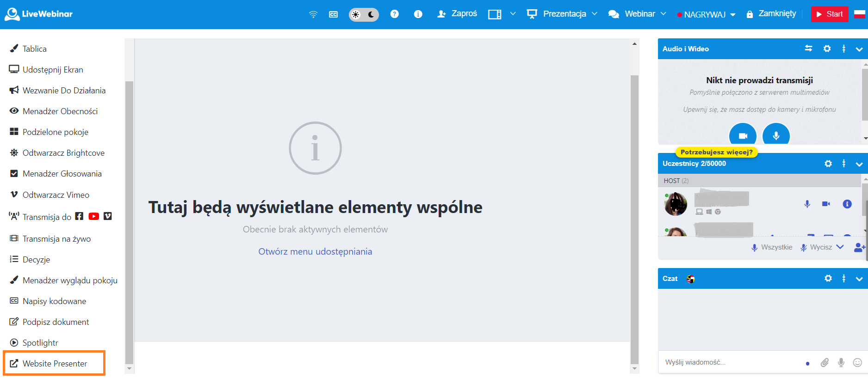Click the closed captions icon in top bar
868x378 pixels.
333,14
